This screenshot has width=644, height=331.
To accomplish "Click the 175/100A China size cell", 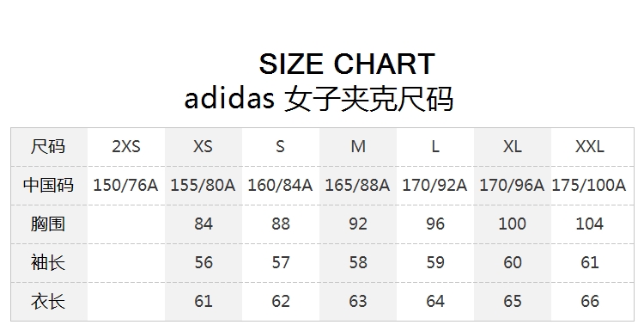I will 589,185.
